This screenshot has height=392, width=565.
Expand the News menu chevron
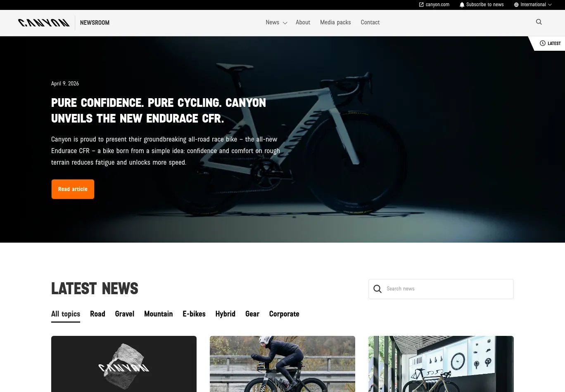[285, 23]
